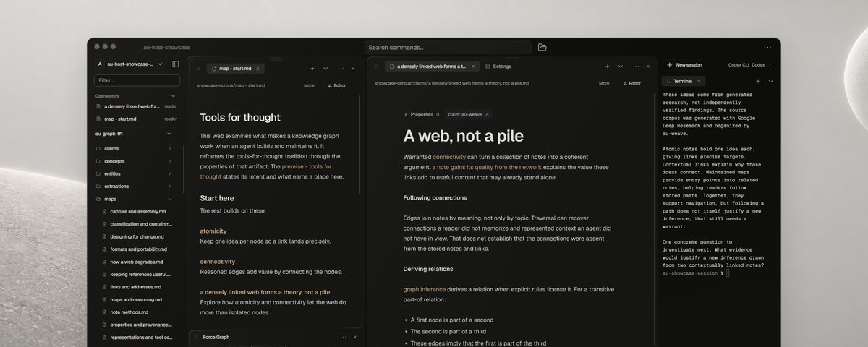This screenshot has height=347, width=868.
Task: Click More in the 'A web, not a pile' pane
Action: (604, 83)
